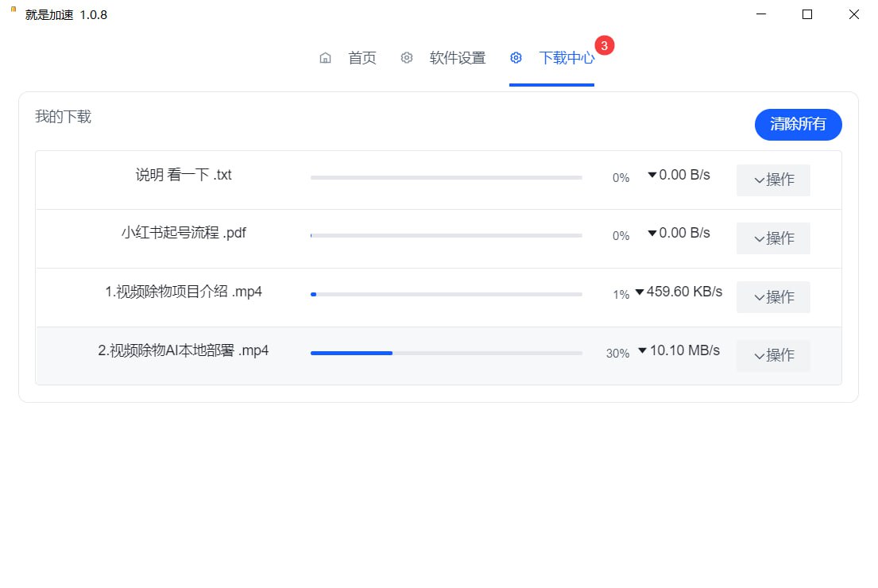This screenshot has height=588, width=878.
Task: Close the 就是加速 window
Action: pyautogui.click(x=853, y=14)
